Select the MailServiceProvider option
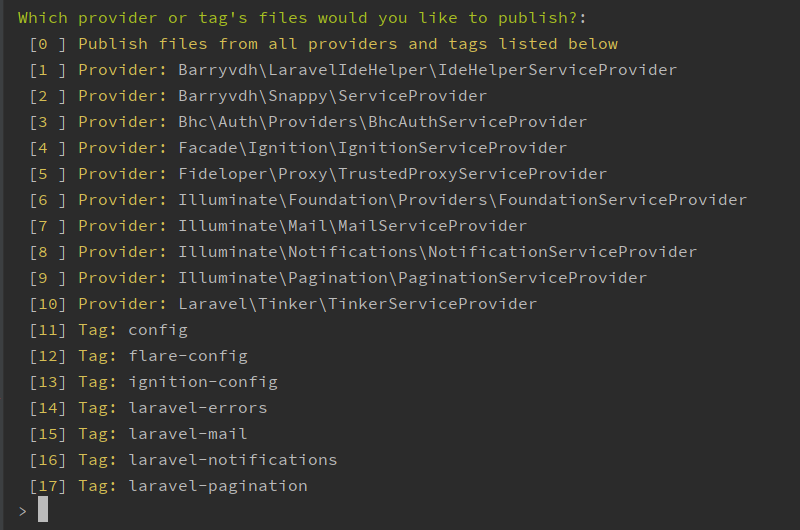 click(302, 226)
